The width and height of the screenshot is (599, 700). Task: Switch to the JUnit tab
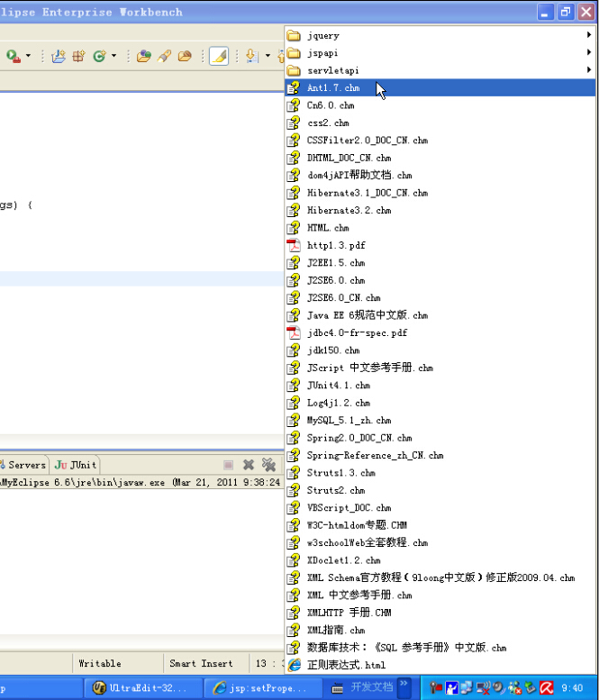tap(75, 465)
